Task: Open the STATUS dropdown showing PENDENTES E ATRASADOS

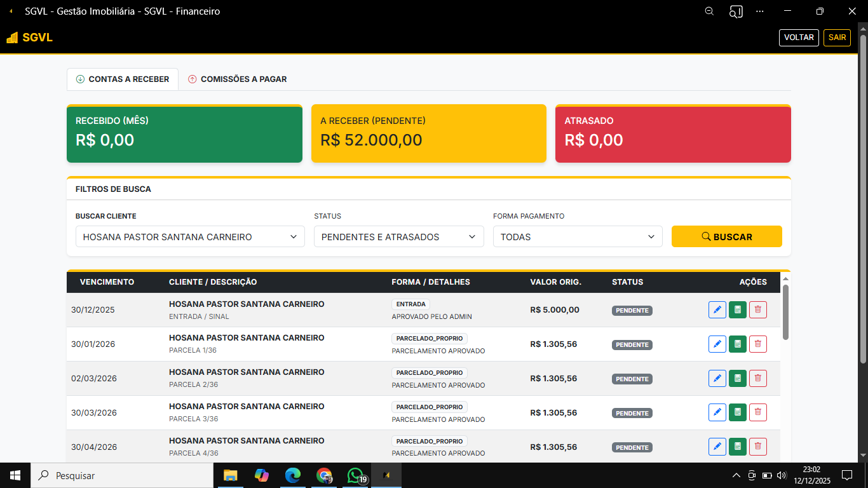Action: pyautogui.click(x=398, y=236)
